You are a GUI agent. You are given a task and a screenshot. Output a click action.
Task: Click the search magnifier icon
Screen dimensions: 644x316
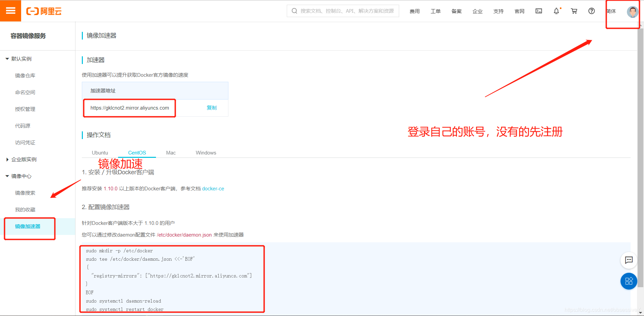point(294,11)
